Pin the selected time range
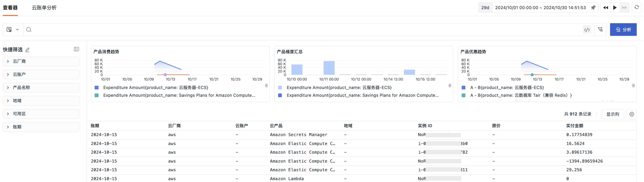Viewport: 644px width, 182px height. (x=593, y=7)
